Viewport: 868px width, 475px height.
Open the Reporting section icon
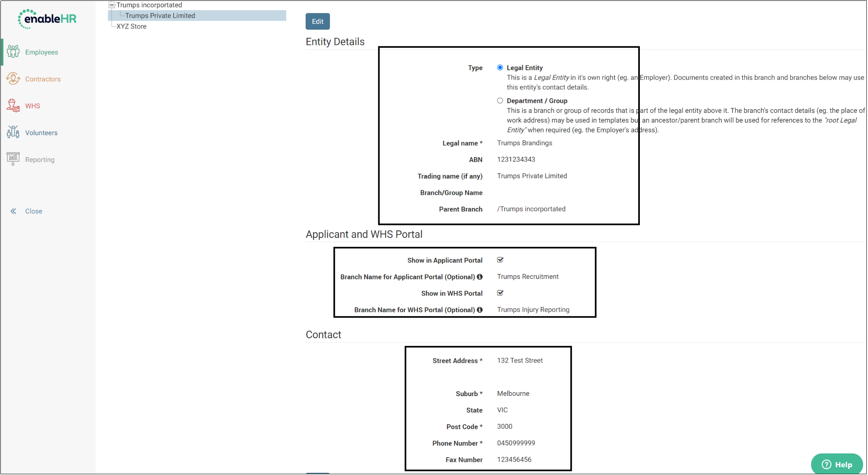pyautogui.click(x=13, y=159)
